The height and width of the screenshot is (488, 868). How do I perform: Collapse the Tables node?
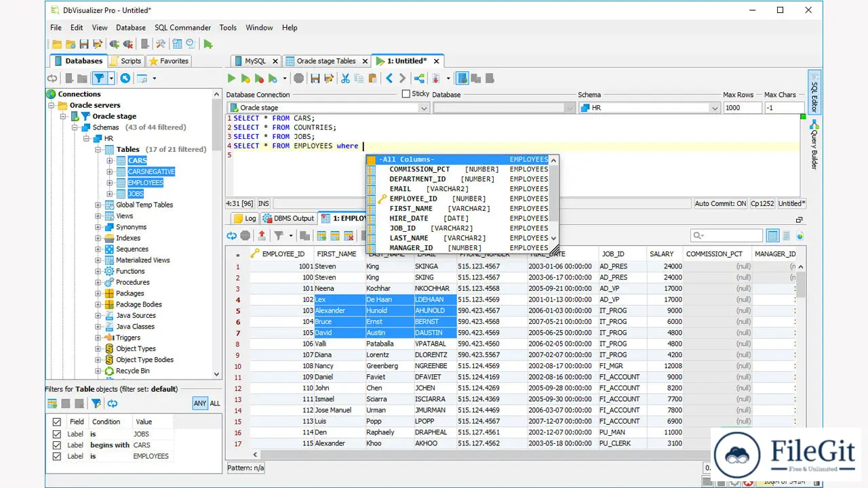click(98, 149)
